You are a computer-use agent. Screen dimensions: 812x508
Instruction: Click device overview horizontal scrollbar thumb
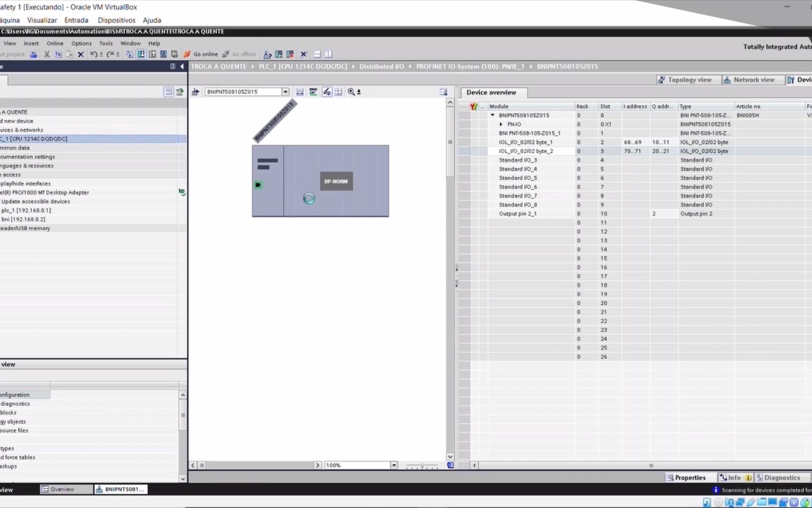pyautogui.click(x=651, y=465)
